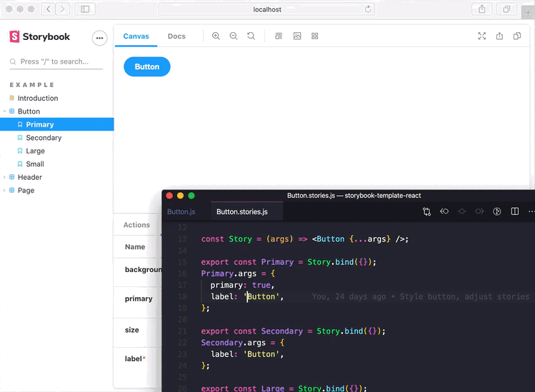Switch to the Canvas tab
This screenshot has height=392, width=535.
point(136,36)
